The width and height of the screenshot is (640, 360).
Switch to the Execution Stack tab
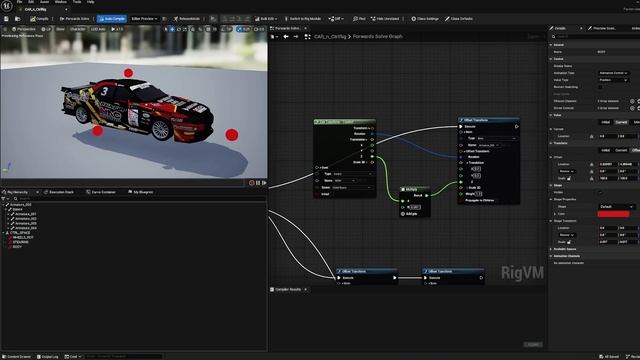click(59, 192)
